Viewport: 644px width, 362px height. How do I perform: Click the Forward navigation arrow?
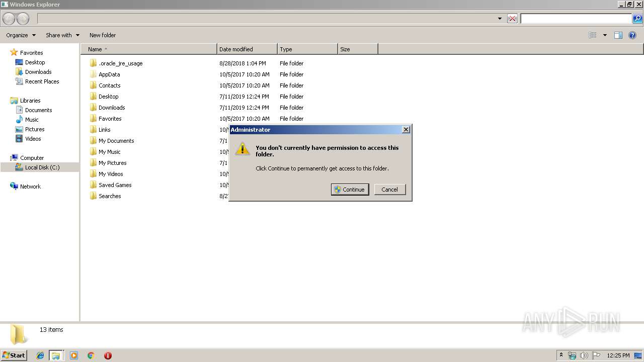coord(23,19)
